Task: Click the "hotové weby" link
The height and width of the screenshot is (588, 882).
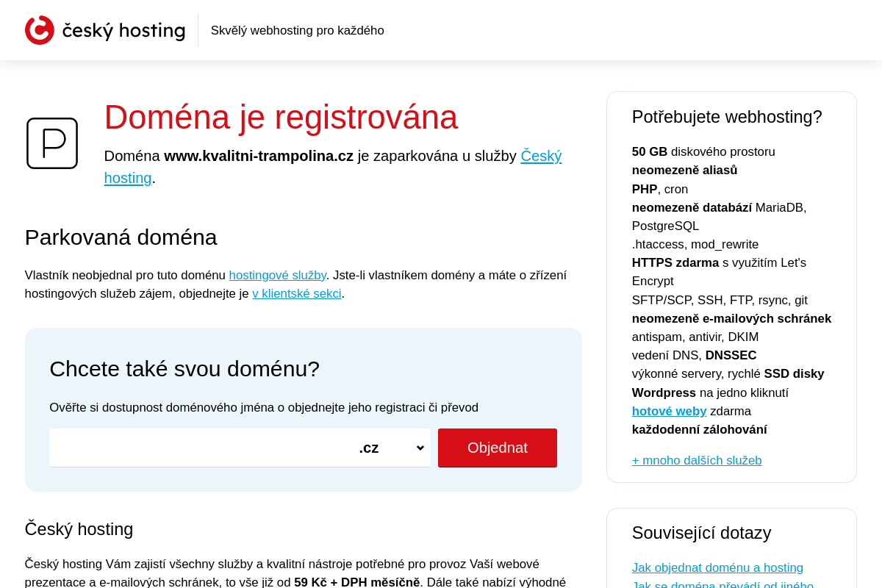Action: [x=669, y=411]
